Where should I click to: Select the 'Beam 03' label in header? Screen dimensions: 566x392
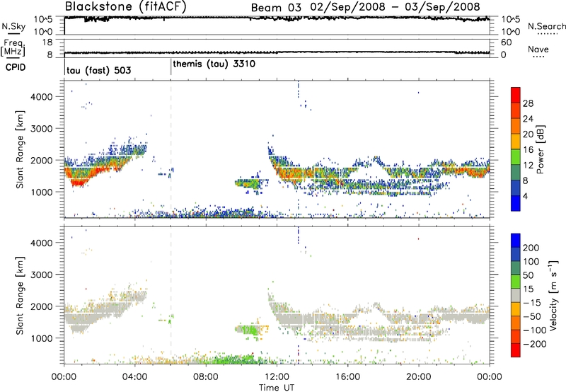click(276, 8)
